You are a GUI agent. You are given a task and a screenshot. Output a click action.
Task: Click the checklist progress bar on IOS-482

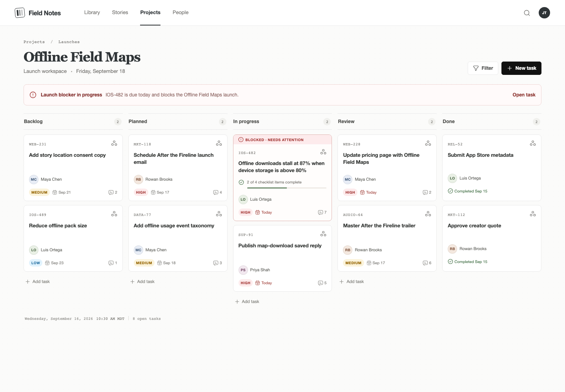click(x=287, y=188)
